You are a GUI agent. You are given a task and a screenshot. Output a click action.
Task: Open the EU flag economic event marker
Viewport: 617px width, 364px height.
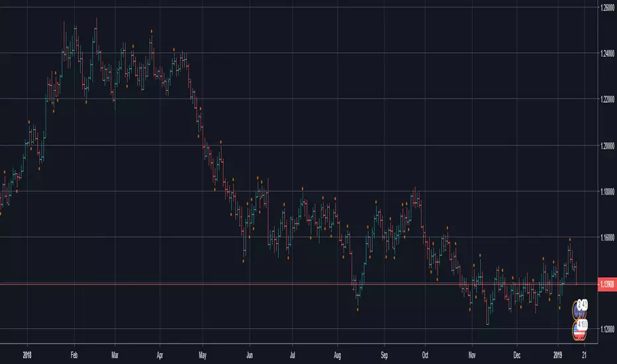579,309
